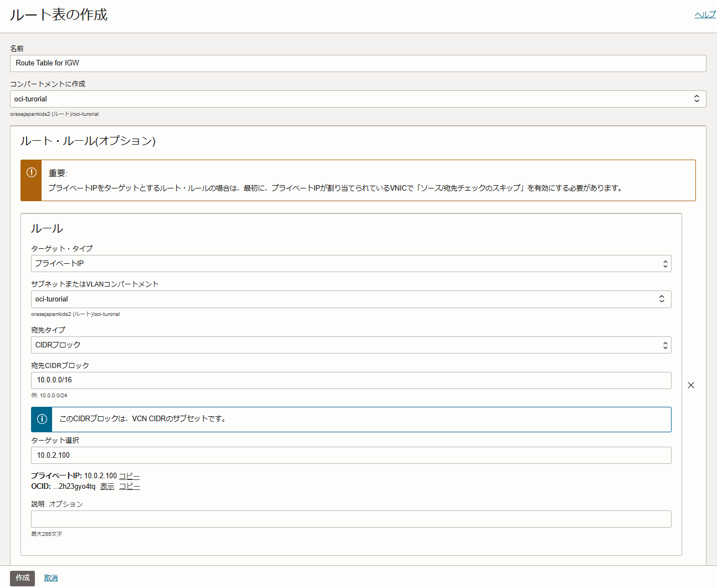The image size is (717, 588).
Task: Click the info icon in the CIDR notice
Action: tap(42, 419)
